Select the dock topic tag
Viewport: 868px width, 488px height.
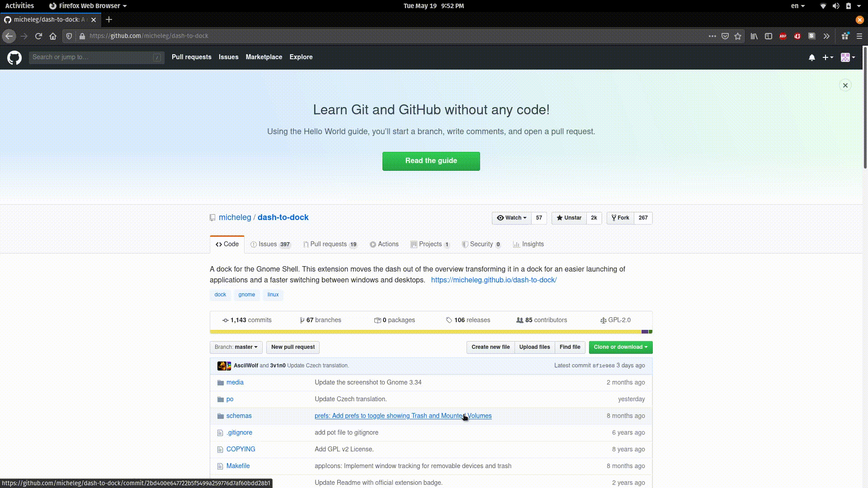coord(220,295)
